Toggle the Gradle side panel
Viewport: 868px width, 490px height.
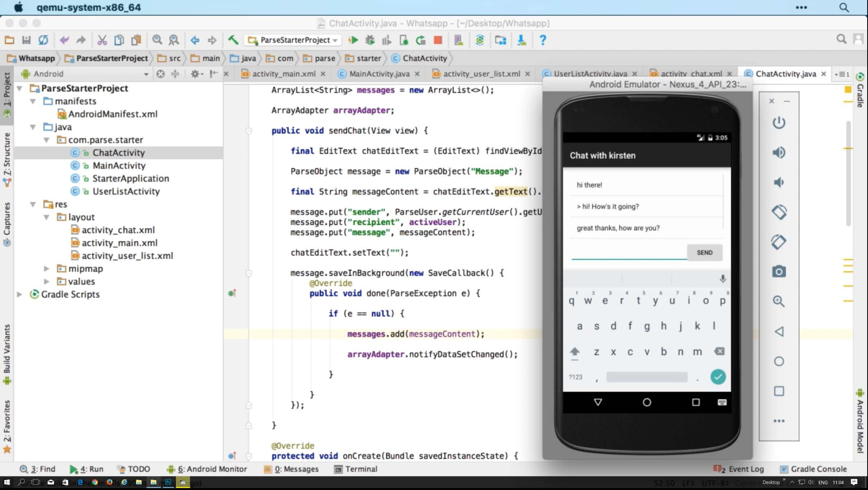pos(860,90)
